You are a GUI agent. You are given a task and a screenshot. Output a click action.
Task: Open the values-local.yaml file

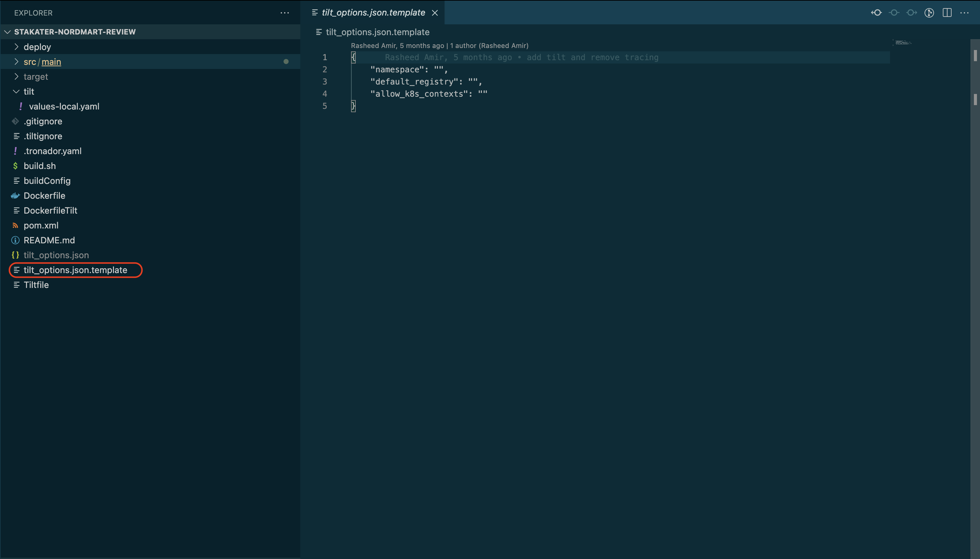click(x=64, y=106)
